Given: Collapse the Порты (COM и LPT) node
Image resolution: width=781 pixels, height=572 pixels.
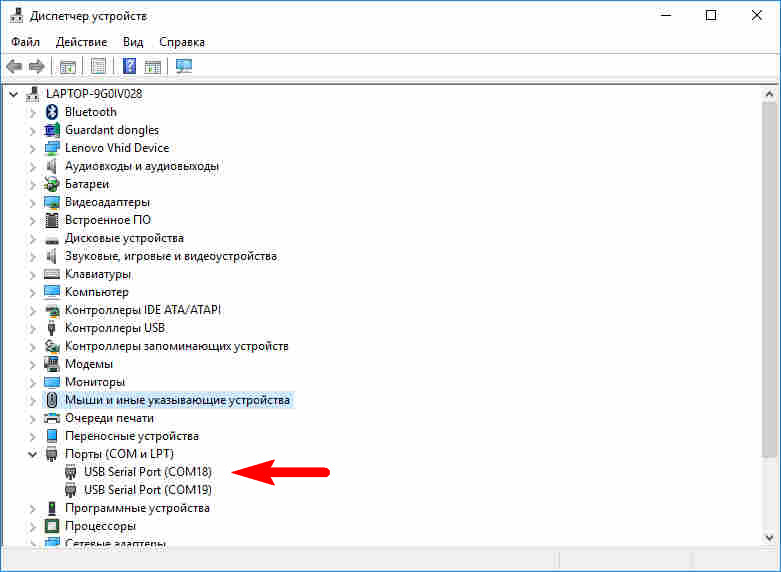Looking at the screenshot, I should point(32,454).
